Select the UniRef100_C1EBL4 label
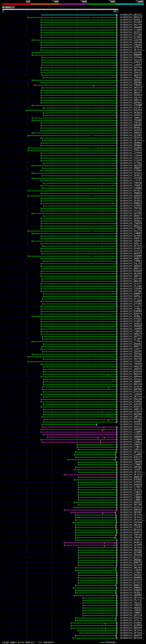The image size is (146, 644). tap(131, 442)
